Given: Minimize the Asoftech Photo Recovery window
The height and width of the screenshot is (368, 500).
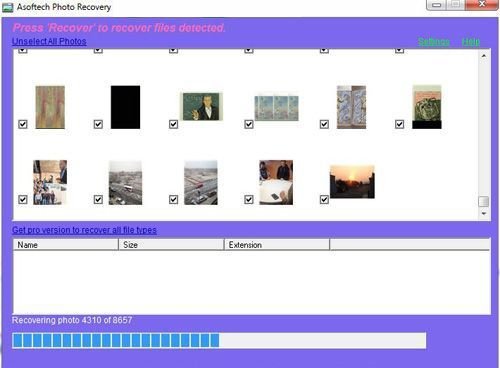Looking at the screenshot, I should (x=437, y=5).
